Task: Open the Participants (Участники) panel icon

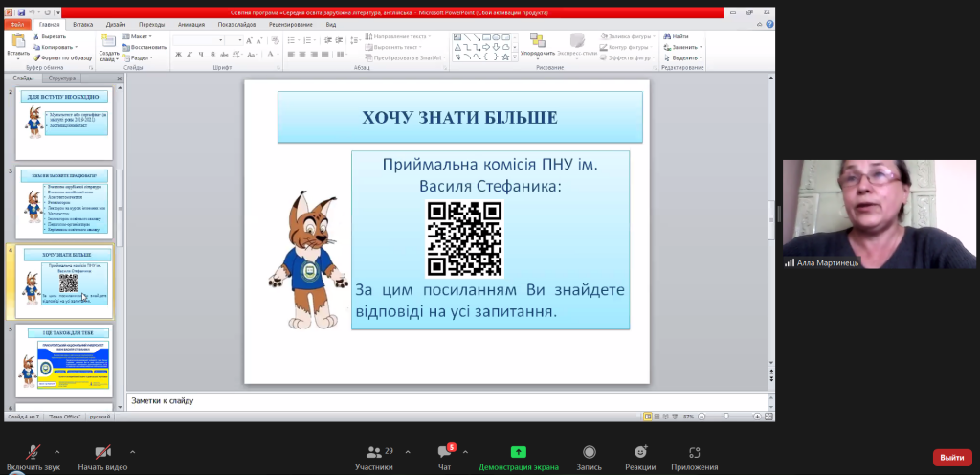Action: click(x=374, y=452)
